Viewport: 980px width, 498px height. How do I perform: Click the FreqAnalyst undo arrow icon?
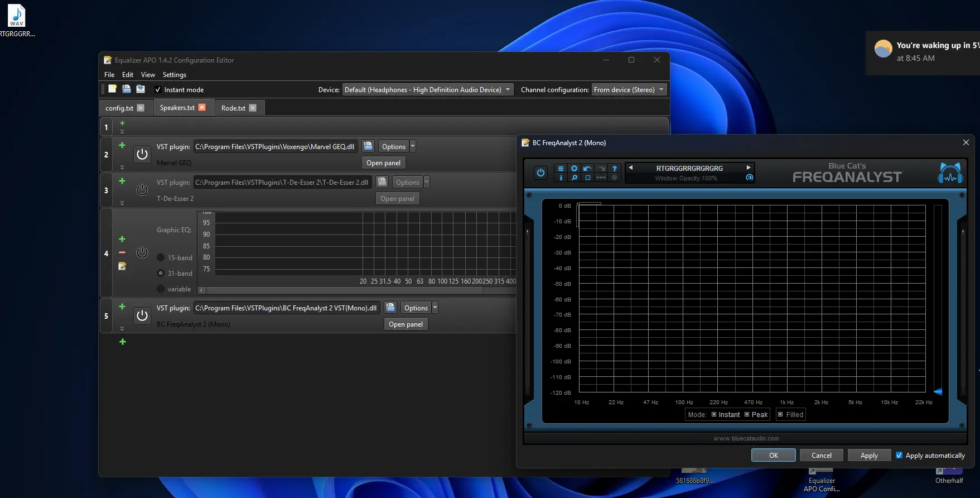pos(587,168)
